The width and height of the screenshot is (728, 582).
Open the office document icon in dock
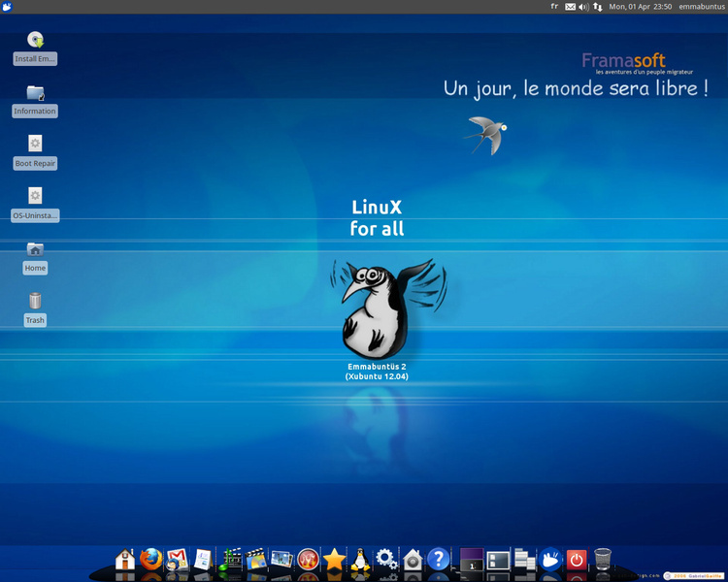[203, 560]
